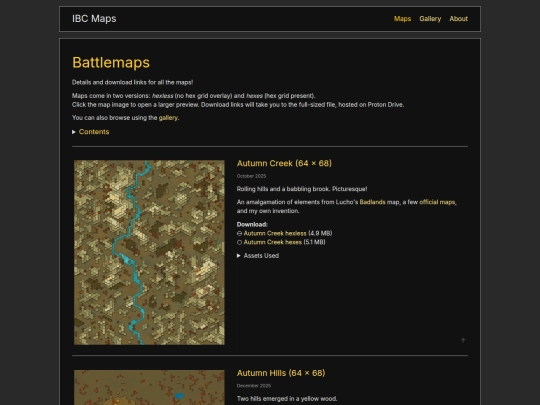The image size is (540, 405).
Task: Select the October 2025 date text
Action: click(x=251, y=176)
